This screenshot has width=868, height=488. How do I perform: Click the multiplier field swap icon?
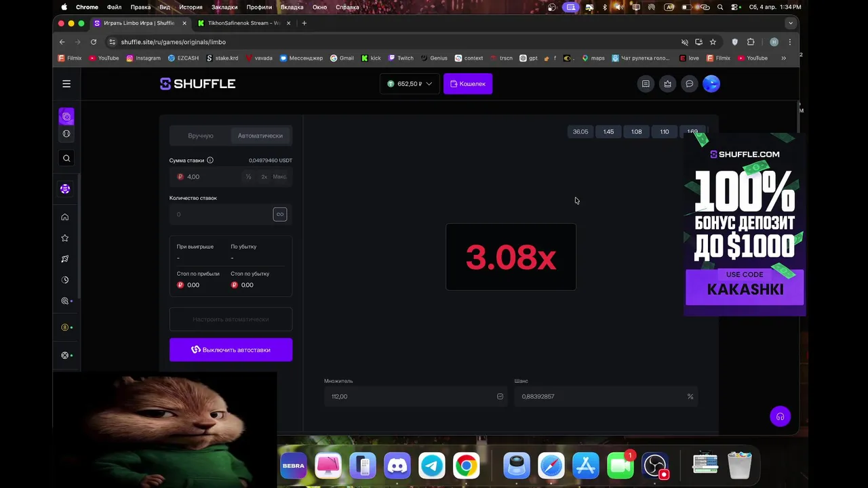[500, 396]
